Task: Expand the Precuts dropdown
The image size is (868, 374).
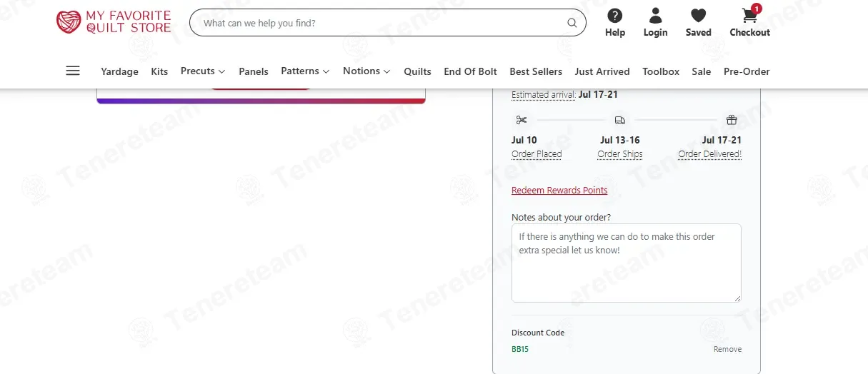Action: tap(203, 71)
